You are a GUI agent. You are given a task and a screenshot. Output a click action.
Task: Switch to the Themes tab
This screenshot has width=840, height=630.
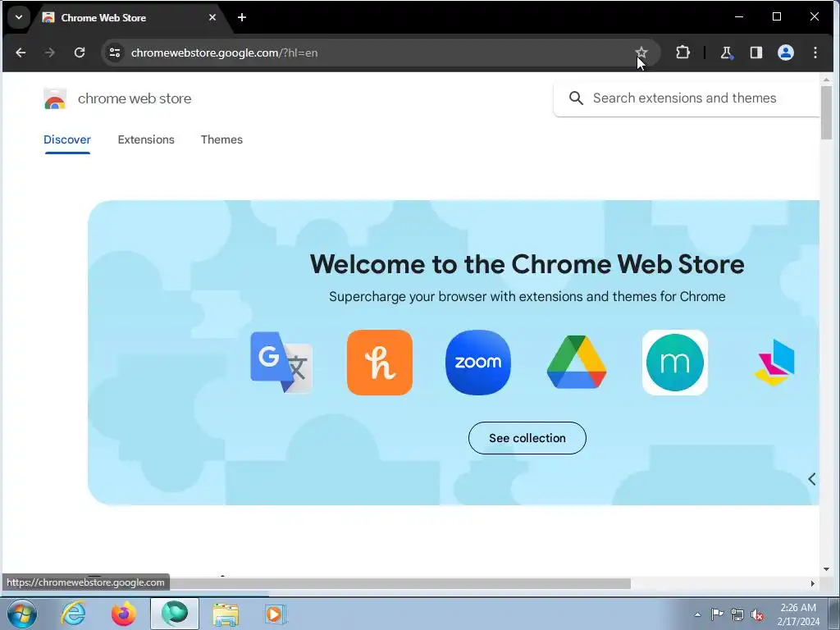click(x=221, y=139)
